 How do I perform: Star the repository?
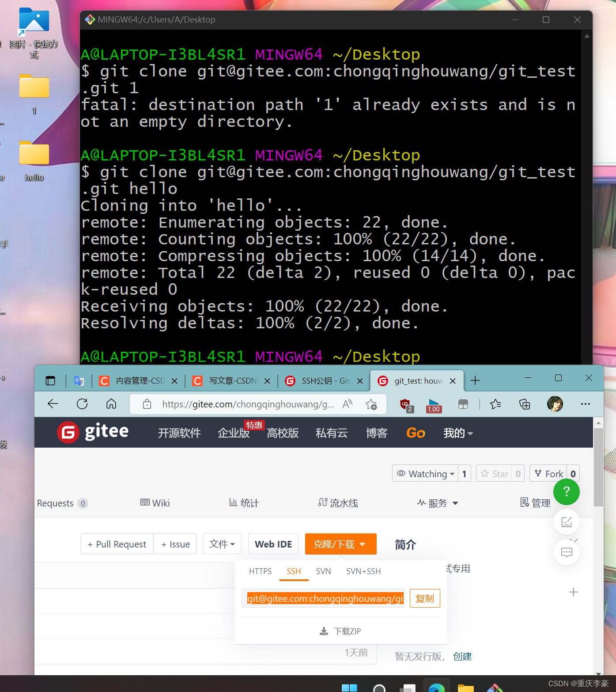coord(494,473)
